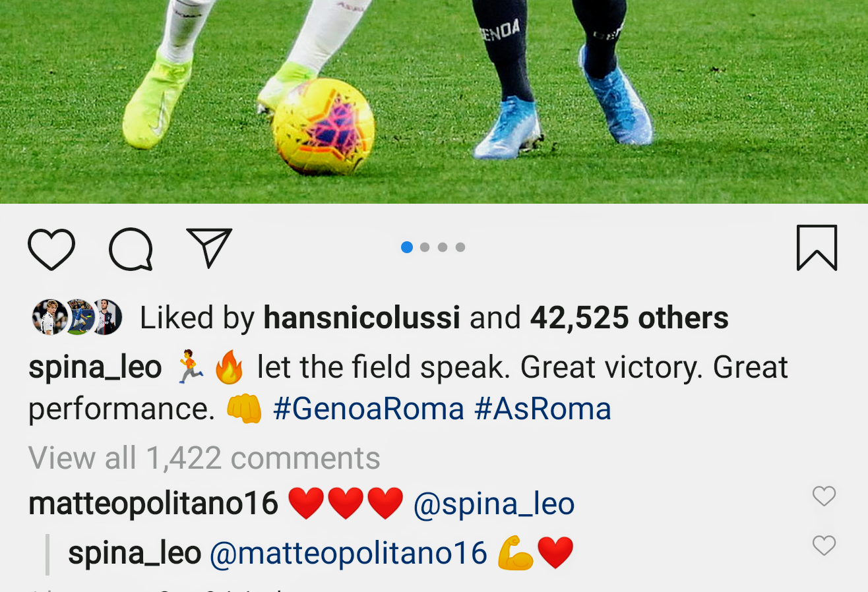
Task: Expand View all 1,422 comments
Action: [x=204, y=458]
